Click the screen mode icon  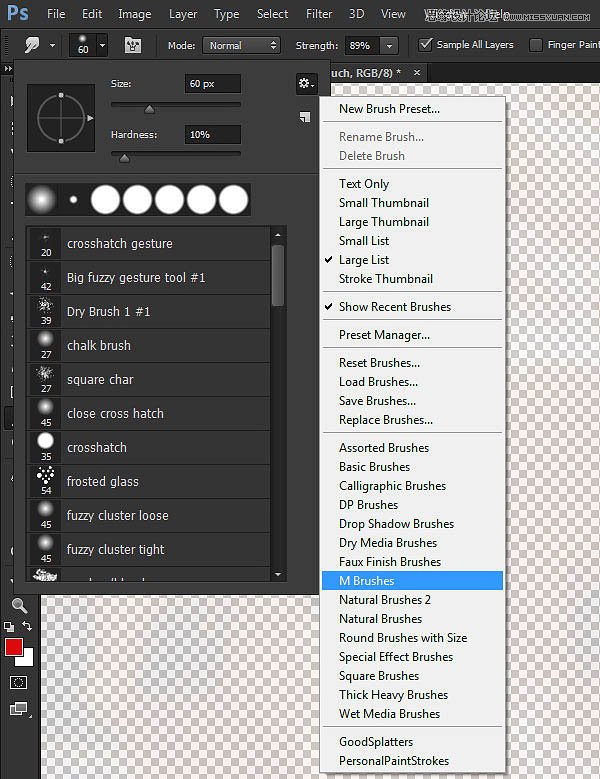pyautogui.click(x=19, y=709)
